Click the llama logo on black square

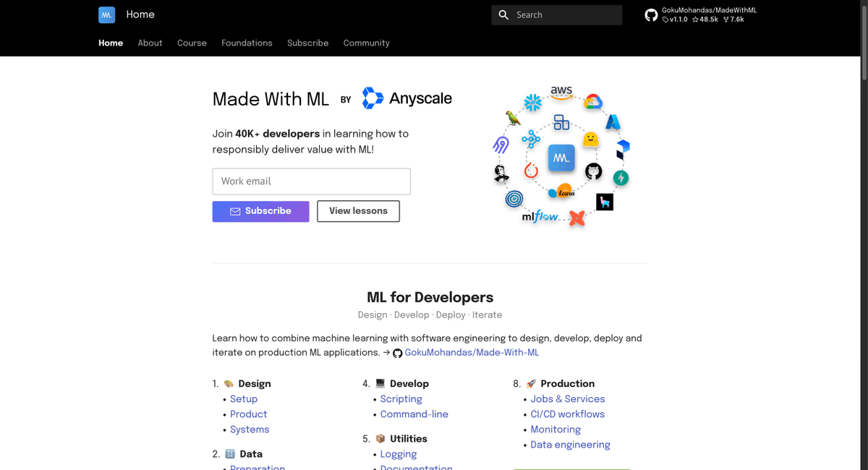coord(605,202)
